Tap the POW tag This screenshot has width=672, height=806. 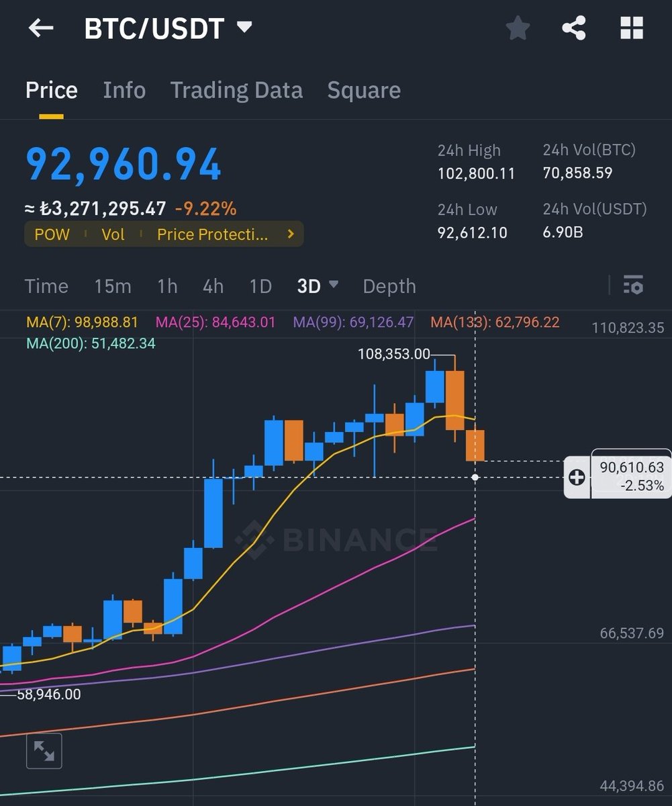click(x=52, y=234)
